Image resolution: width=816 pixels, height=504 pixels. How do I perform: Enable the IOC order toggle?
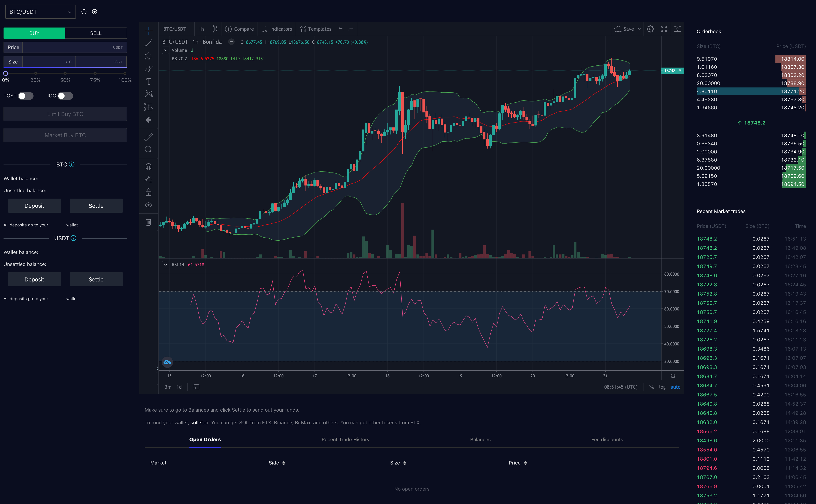[65, 96]
